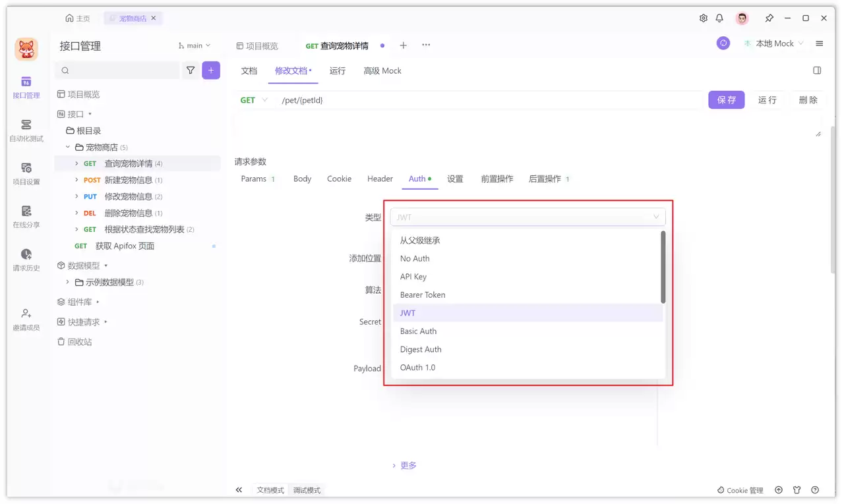This screenshot has height=504, width=844.
Task: Select API Key option
Action: (x=528, y=277)
